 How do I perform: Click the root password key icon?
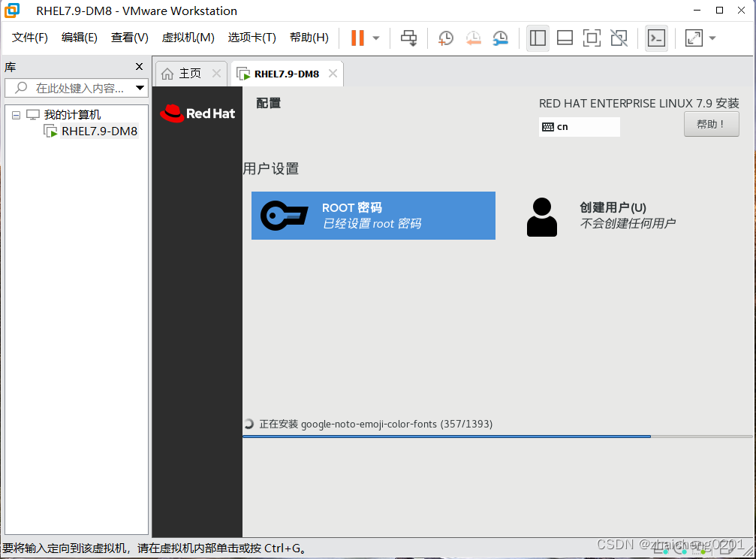click(285, 216)
